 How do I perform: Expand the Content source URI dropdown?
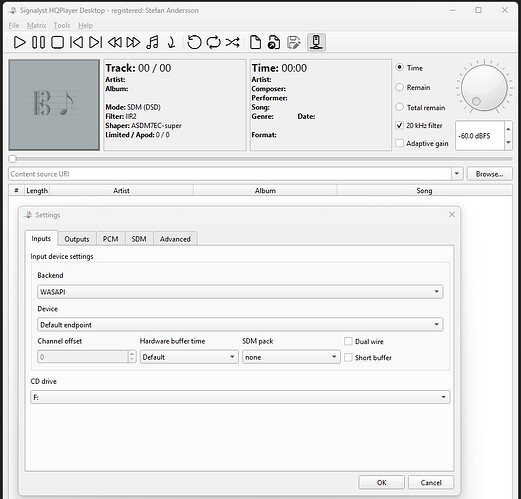pyautogui.click(x=457, y=174)
